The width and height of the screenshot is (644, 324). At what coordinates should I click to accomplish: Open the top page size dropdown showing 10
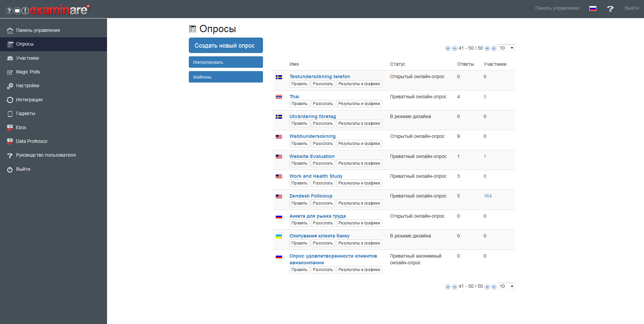coord(506,48)
